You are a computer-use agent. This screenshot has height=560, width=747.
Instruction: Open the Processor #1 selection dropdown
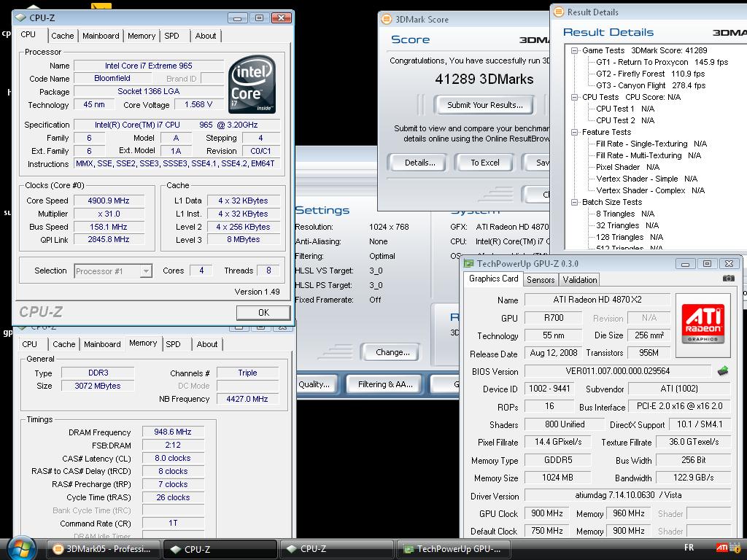click(x=146, y=271)
